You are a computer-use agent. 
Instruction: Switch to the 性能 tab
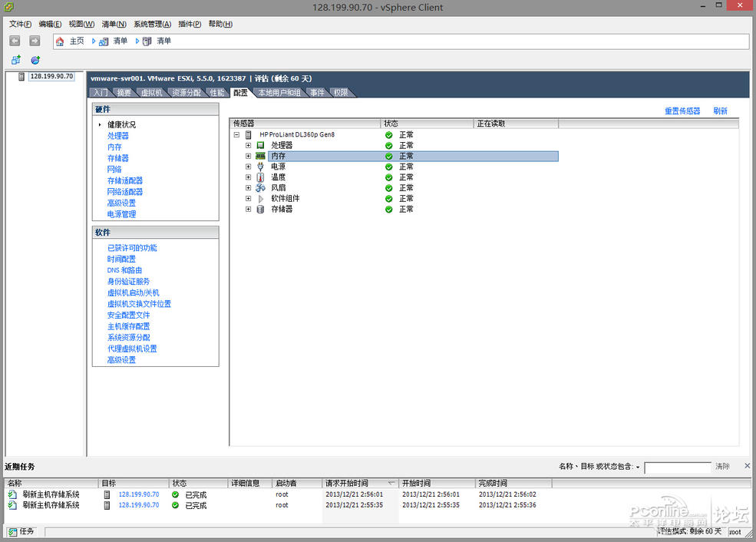[x=217, y=93]
